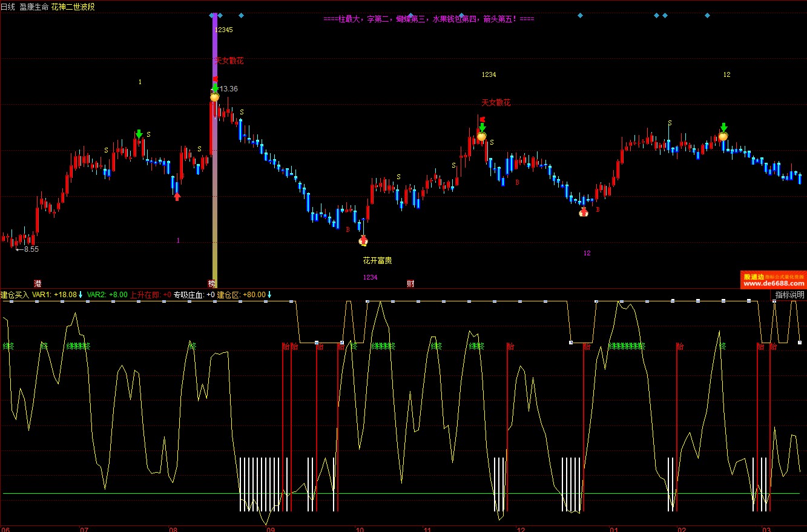The image size is (807, 532).
Task: Click the 日线 period label
Action: pyautogui.click(x=8, y=7)
